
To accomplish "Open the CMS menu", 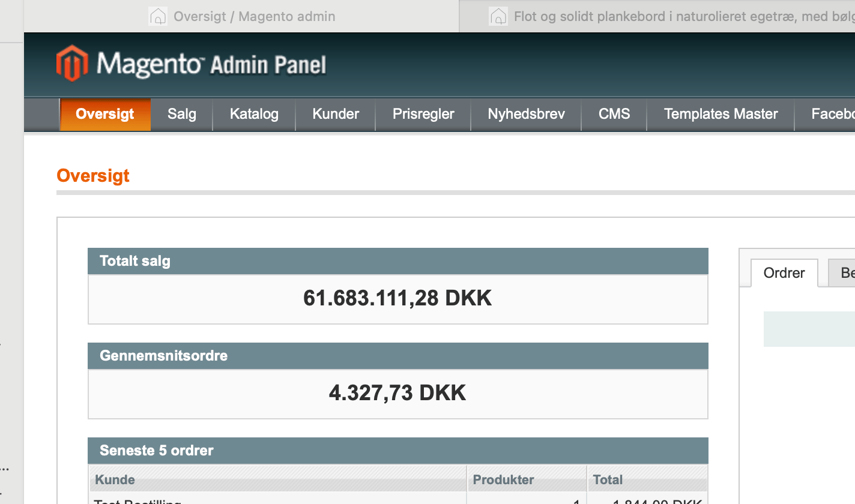I will pos(614,114).
